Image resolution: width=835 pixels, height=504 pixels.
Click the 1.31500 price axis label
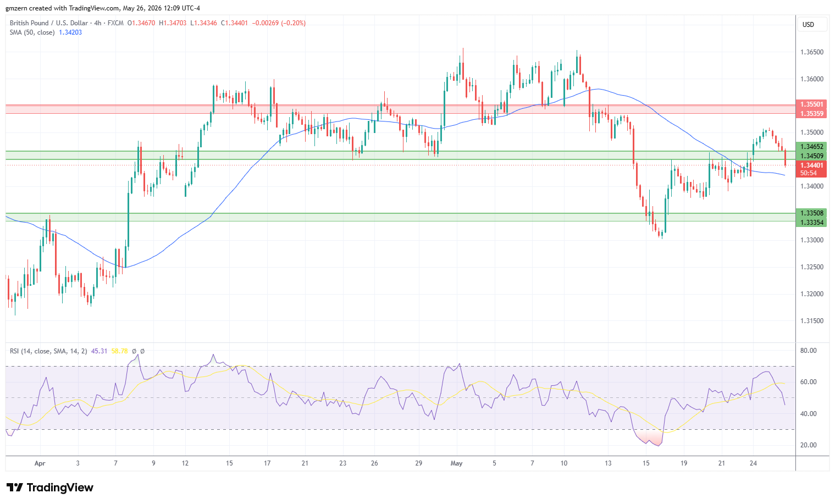(x=812, y=321)
